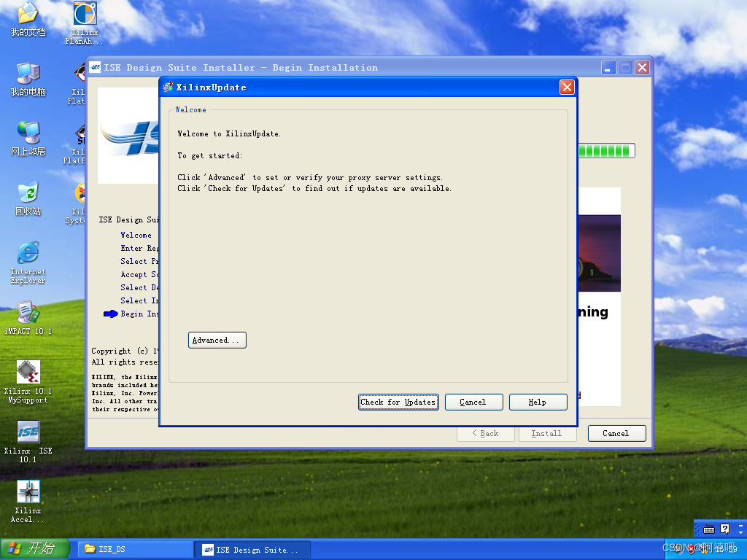This screenshot has width=747, height=560.
Task: Open the 开始 Start button
Action: [35, 549]
